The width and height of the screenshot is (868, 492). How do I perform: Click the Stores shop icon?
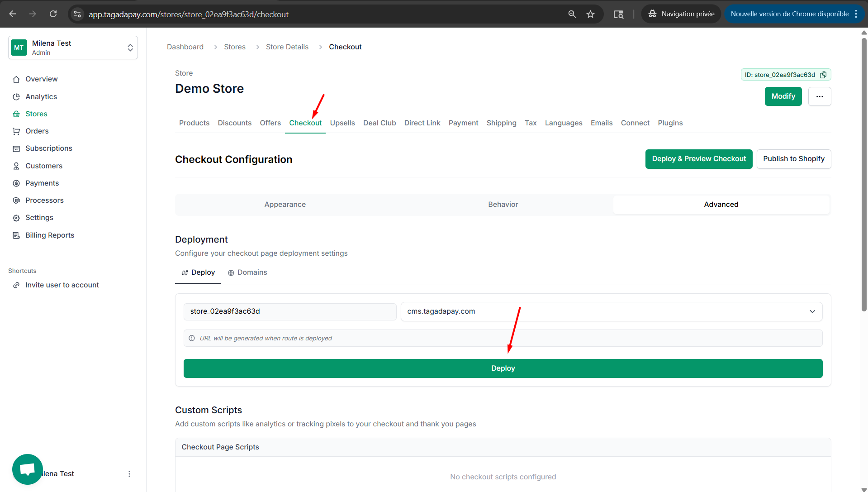pyautogui.click(x=16, y=114)
